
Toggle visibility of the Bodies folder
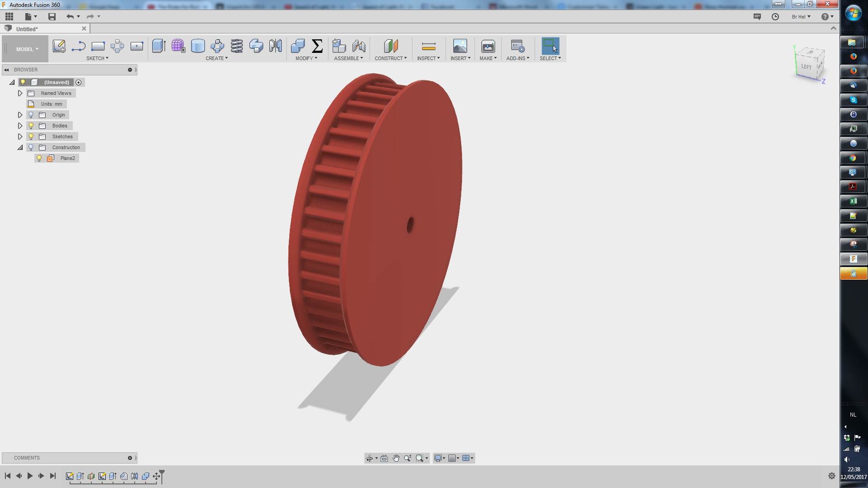pos(30,125)
